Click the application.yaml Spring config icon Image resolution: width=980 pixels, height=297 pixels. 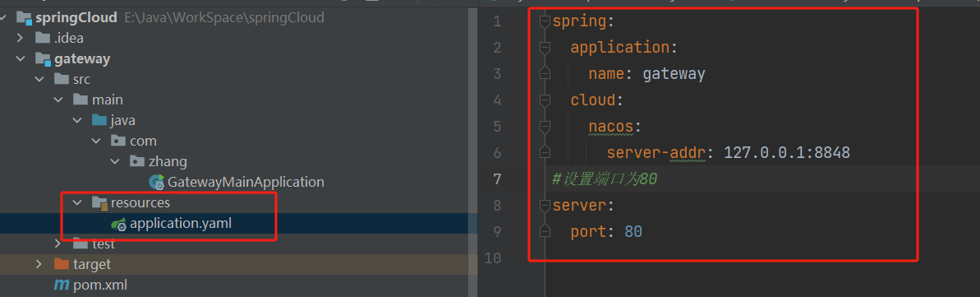(x=119, y=224)
